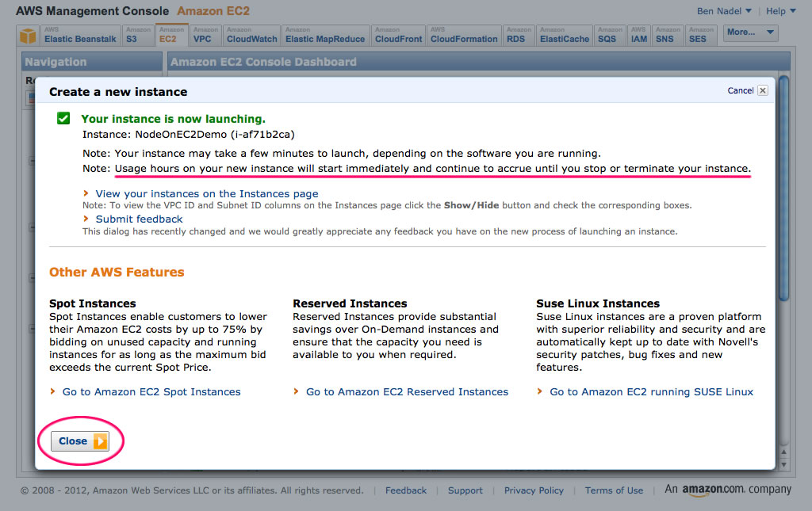
Task: Click the orange AWS cube icon
Action: pos(28,36)
